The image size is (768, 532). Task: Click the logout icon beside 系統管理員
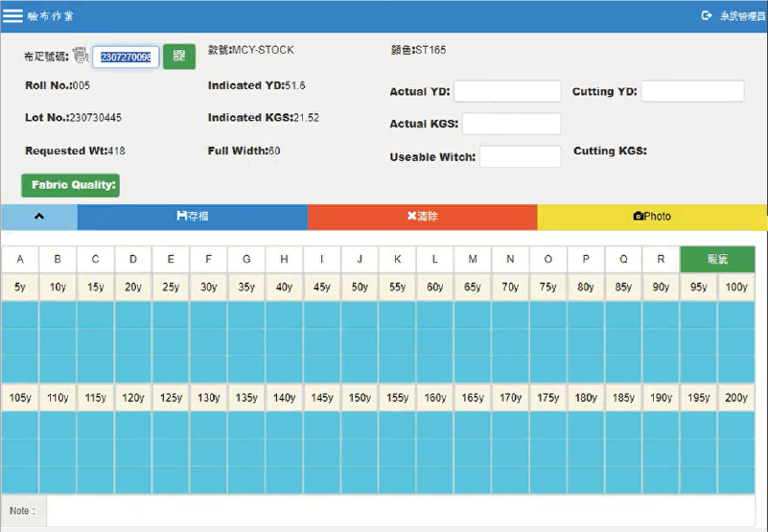click(x=707, y=15)
